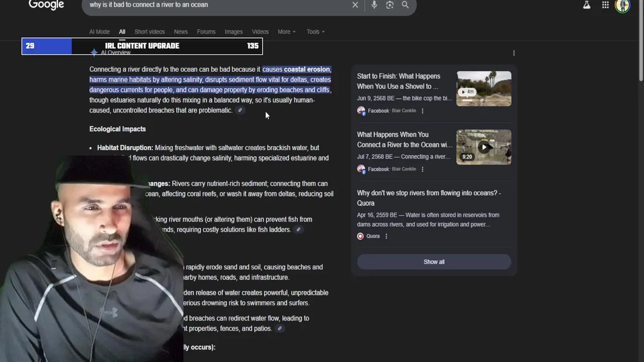The image size is (644, 362).
Task: Click the Google logo
Action: [x=46, y=5]
